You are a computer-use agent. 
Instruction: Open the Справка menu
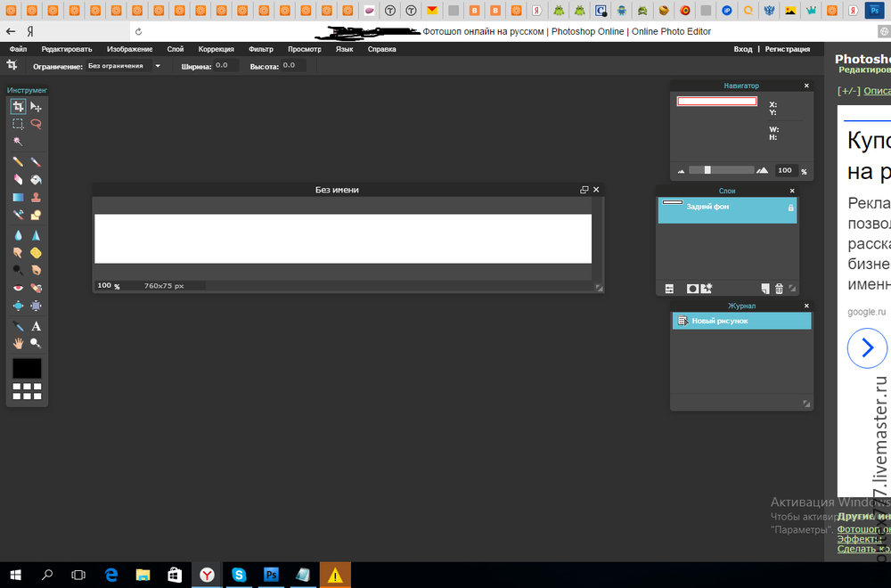(x=382, y=49)
